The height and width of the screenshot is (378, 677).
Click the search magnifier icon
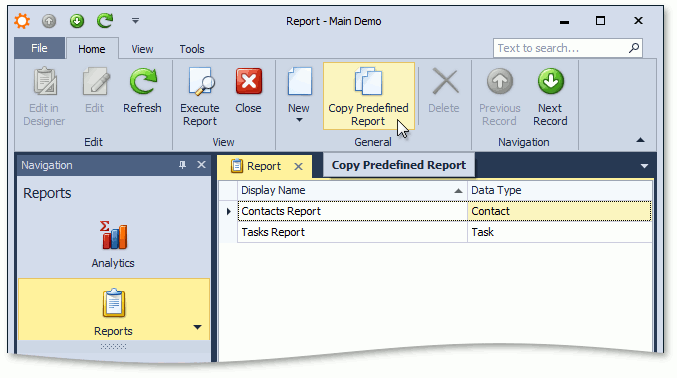pyautogui.click(x=634, y=48)
